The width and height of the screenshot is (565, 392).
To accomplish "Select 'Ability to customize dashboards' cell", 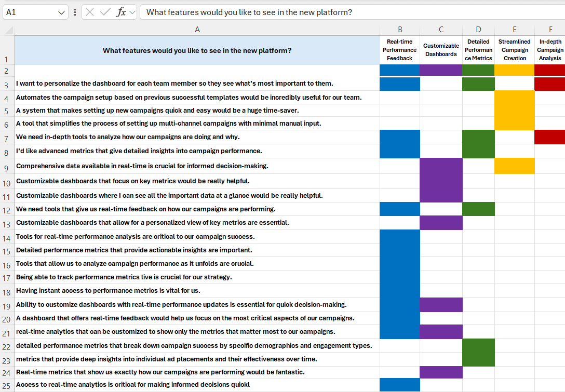I will coord(197,304).
